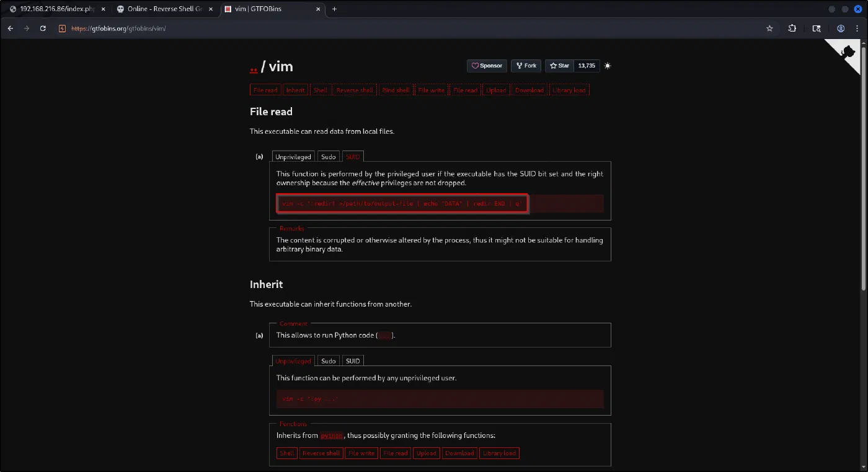This screenshot has width=868, height=472.
Task: Jump to Reverse shell tag under the heading
Action: pos(355,90)
